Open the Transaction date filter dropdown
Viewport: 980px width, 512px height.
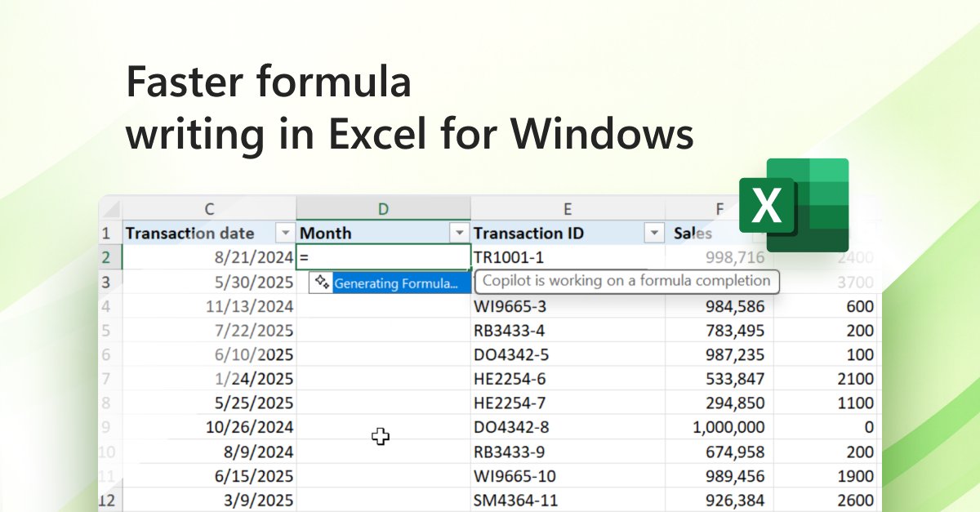coord(285,234)
